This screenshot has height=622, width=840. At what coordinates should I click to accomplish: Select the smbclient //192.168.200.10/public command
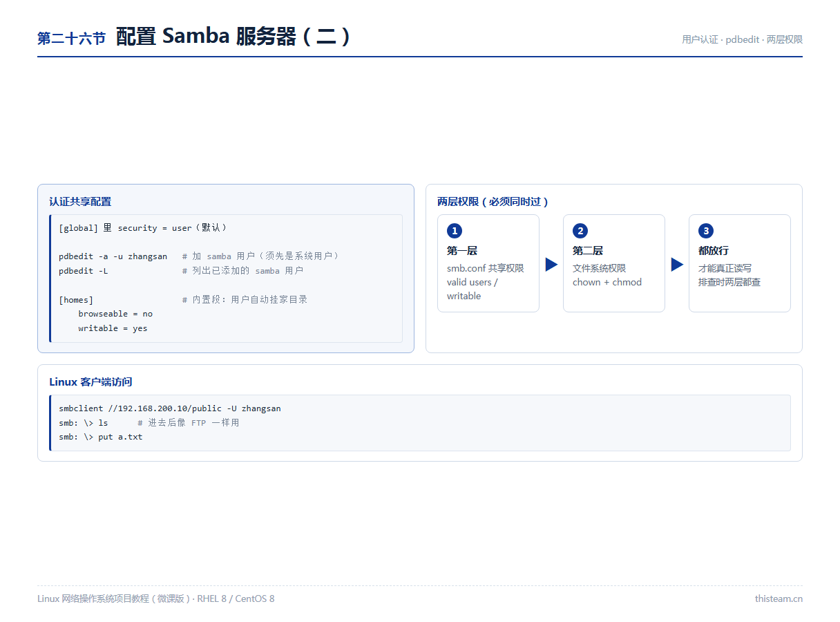pos(170,408)
